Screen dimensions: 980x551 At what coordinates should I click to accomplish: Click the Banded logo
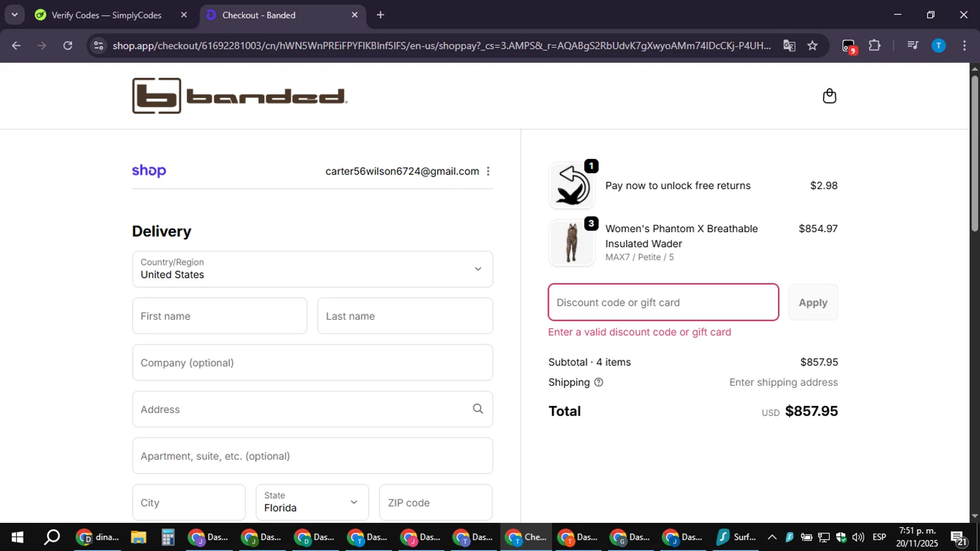240,96
